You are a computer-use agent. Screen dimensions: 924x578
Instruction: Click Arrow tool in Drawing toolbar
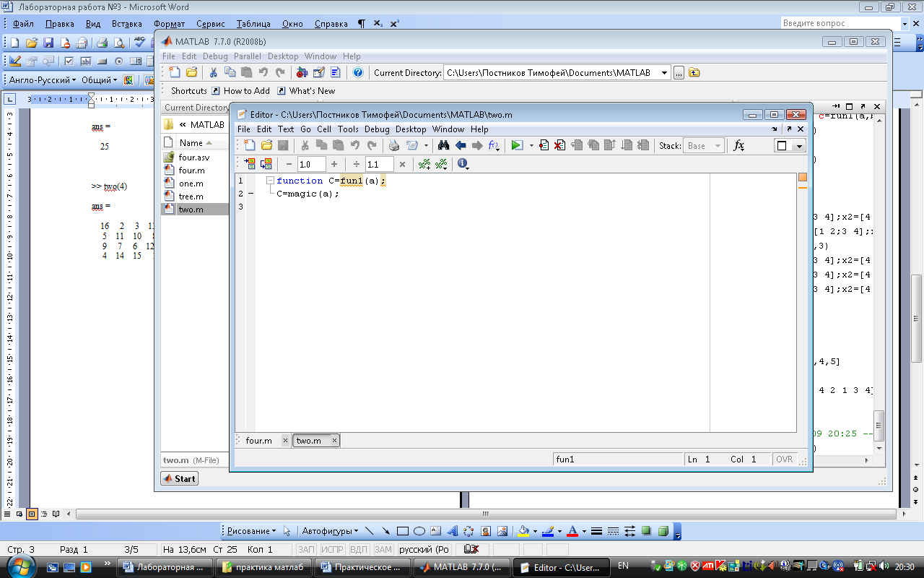coord(386,531)
